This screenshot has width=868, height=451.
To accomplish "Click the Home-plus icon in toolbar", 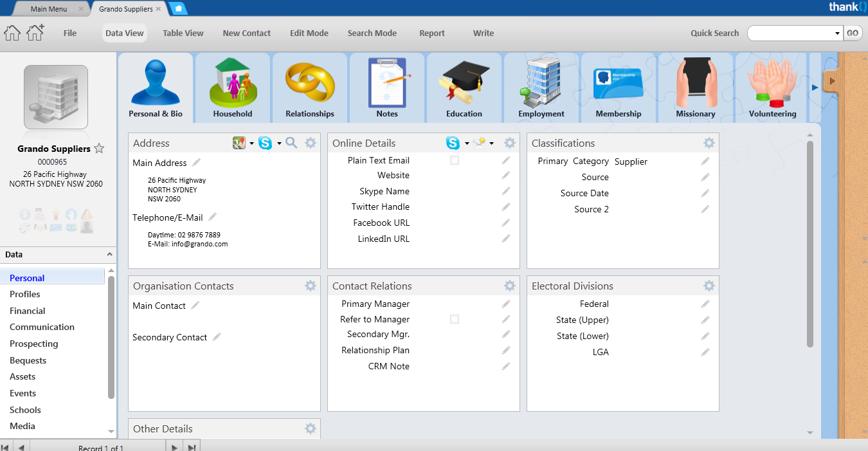I will coord(35,32).
